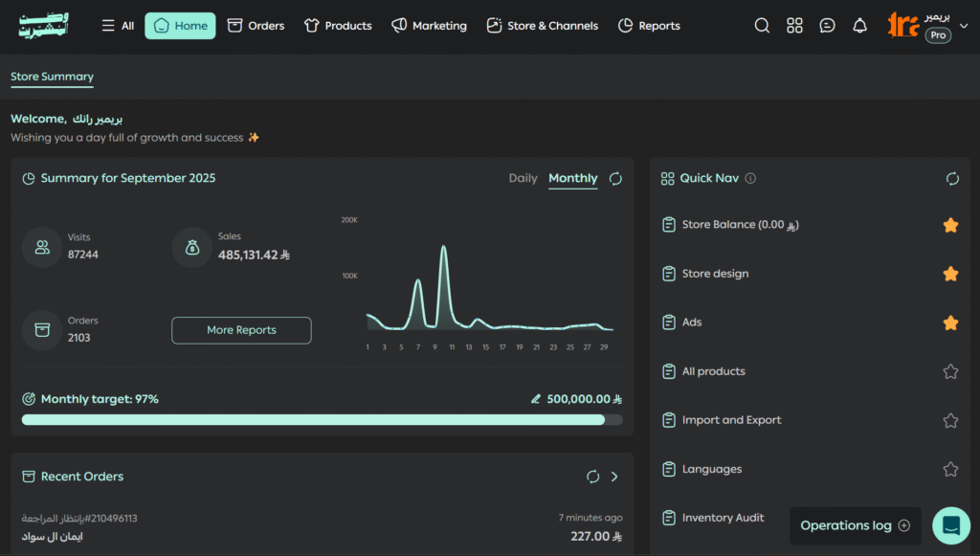Image resolution: width=980 pixels, height=556 pixels.
Task: Switch to the Daily summary tab
Action: click(523, 178)
